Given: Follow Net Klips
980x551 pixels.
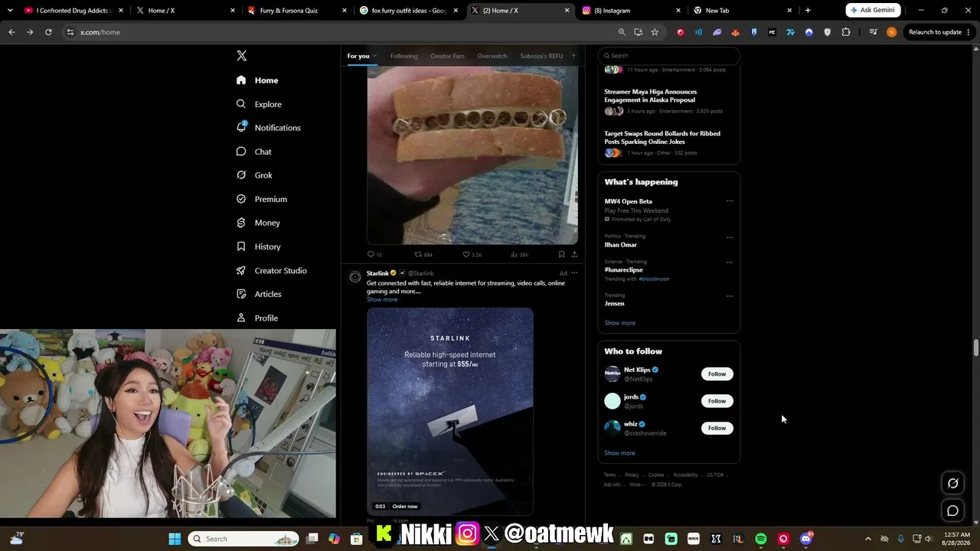Looking at the screenshot, I should point(717,374).
